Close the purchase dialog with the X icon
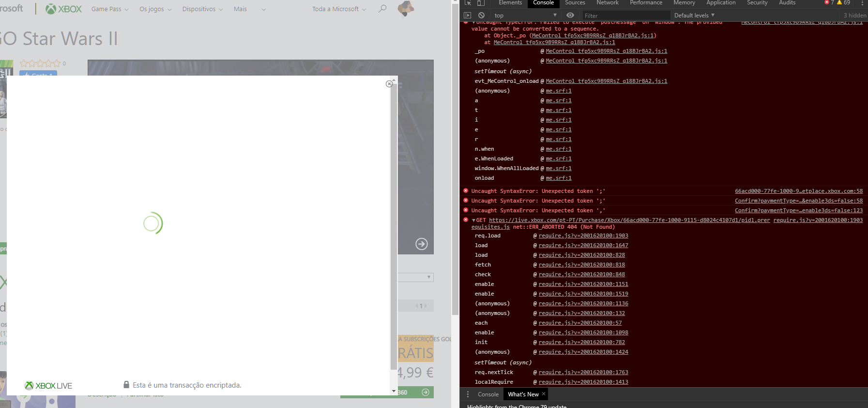Viewport: 868px width, 408px height. tap(389, 84)
